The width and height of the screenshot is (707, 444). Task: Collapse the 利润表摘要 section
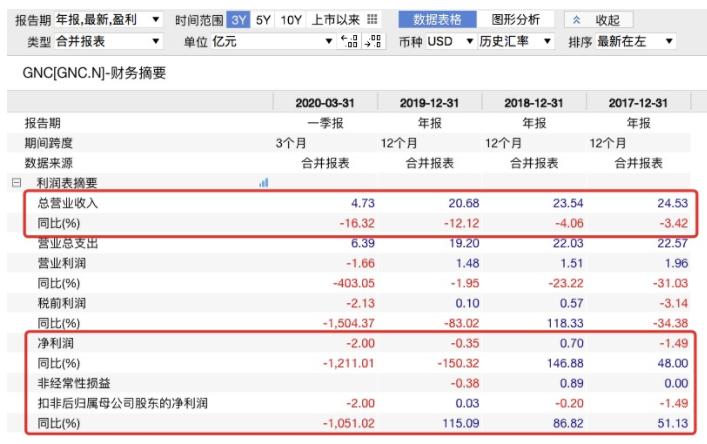(x=17, y=183)
